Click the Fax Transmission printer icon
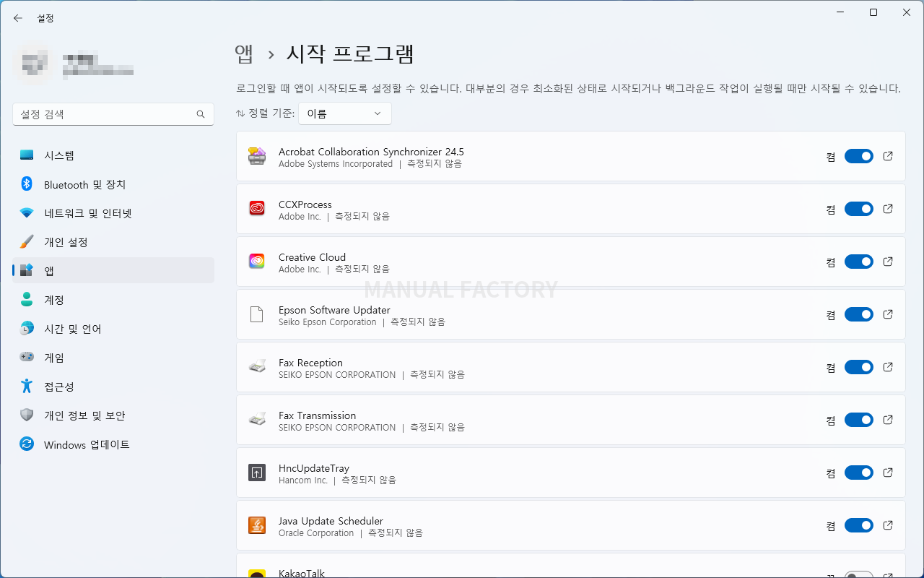 [257, 420]
